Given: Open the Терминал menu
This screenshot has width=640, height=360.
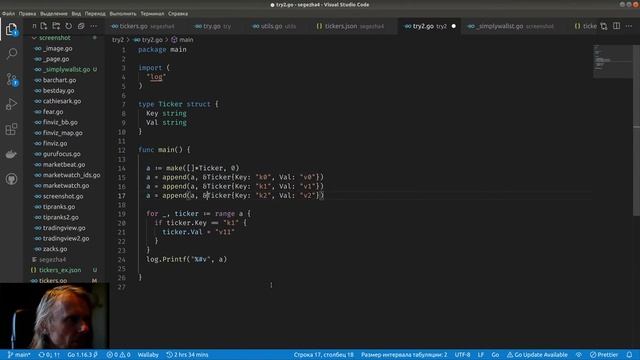Looking at the screenshot, I should [x=152, y=13].
